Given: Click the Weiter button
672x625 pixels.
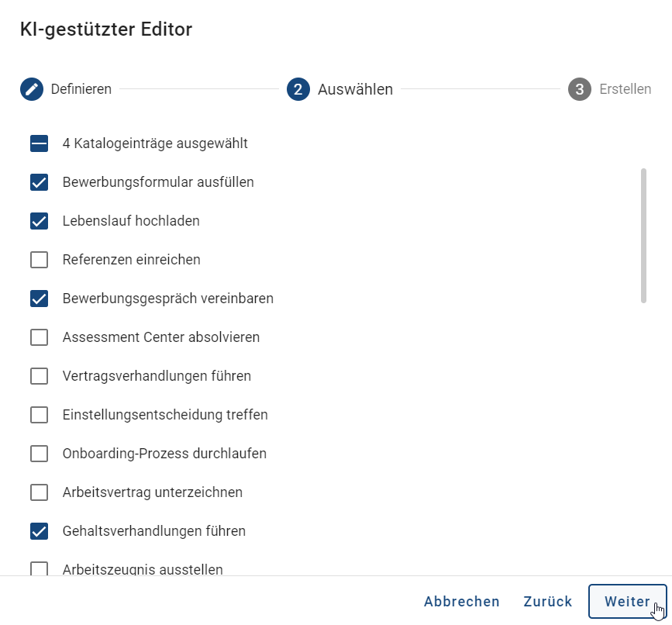Looking at the screenshot, I should click(628, 601).
